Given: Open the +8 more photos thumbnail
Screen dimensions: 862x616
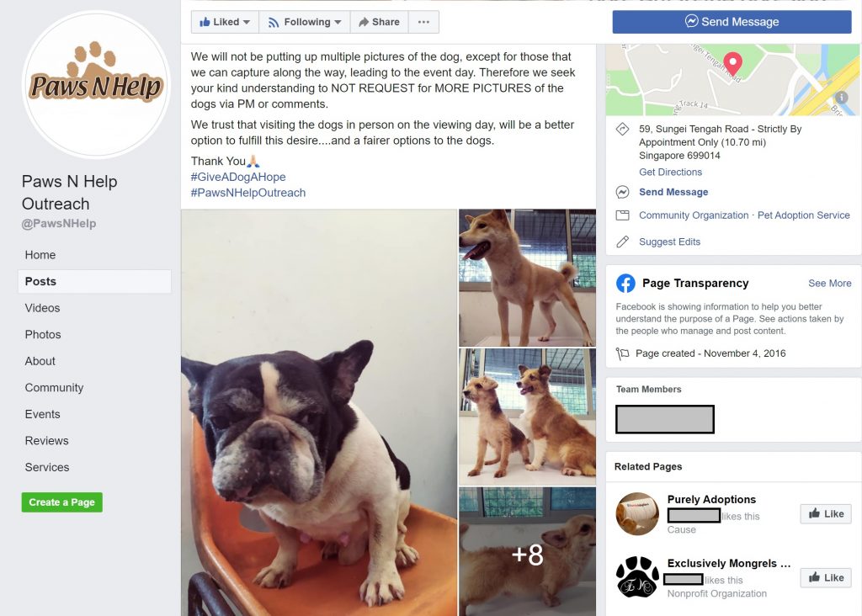Looking at the screenshot, I should pyautogui.click(x=527, y=552).
